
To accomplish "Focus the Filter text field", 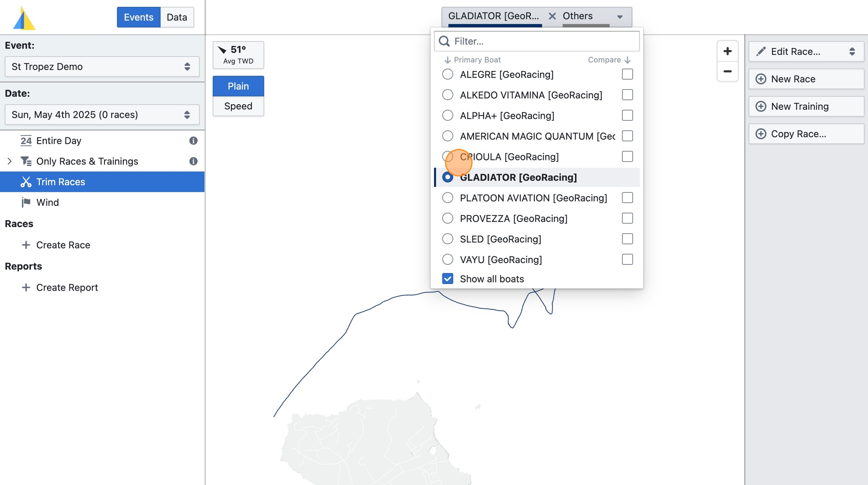I will (537, 41).
